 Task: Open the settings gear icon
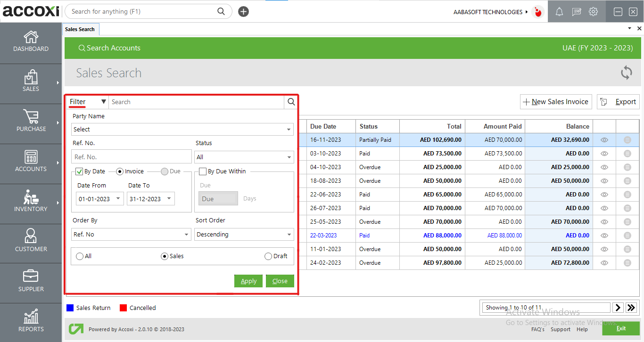pos(593,12)
